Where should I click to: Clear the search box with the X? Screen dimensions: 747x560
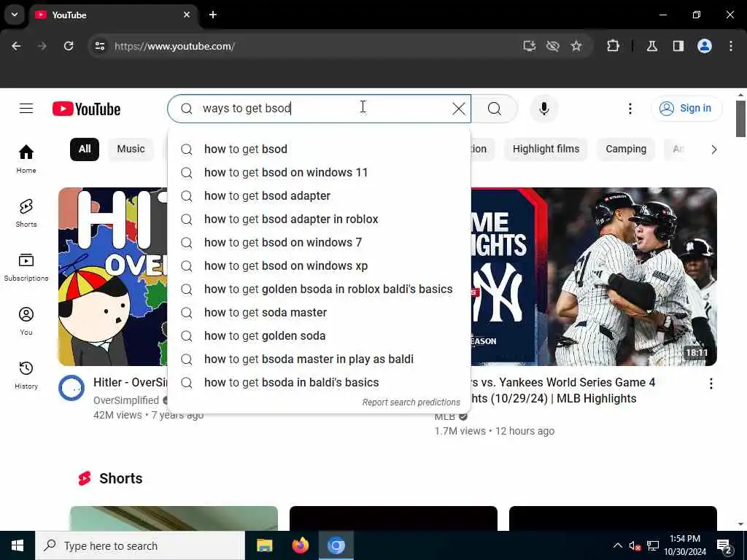[x=459, y=109]
